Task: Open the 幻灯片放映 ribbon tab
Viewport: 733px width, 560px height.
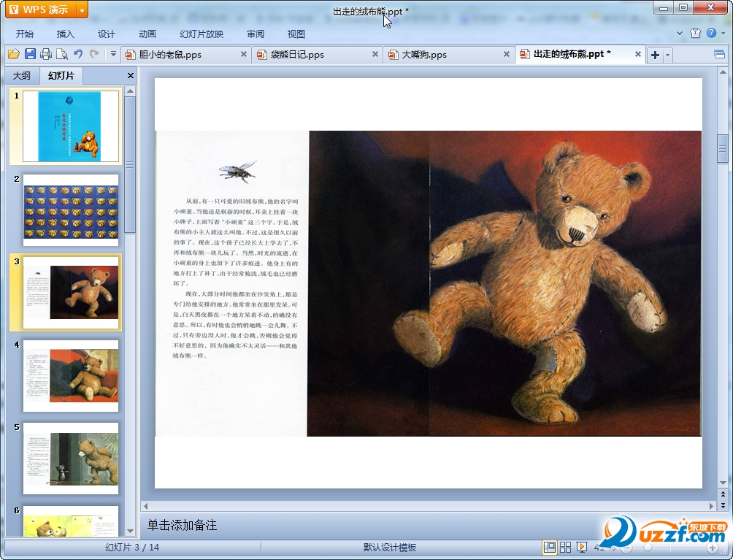Action: tap(202, 34)
